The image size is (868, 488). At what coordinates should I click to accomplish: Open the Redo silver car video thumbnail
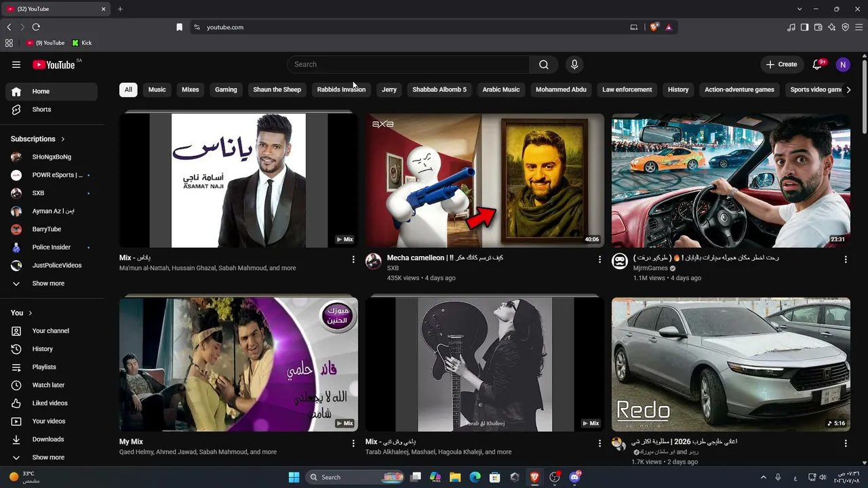(x=731, y=365)
